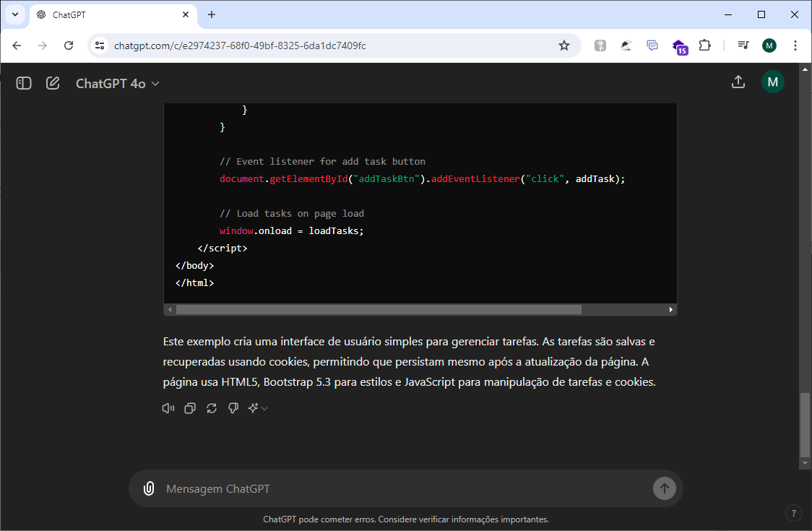Click the window.onload = loadTasks line
Image resolution: width=812 pixels, height=531 pixels.
[292, 231]
